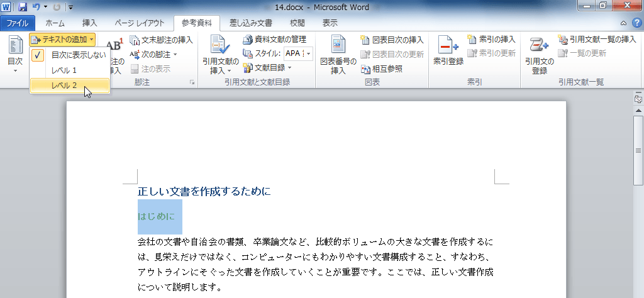Switch to the 差し込み文書 tab
The height and width of the screenshot is (298, 644).
(x=250, y=23)
